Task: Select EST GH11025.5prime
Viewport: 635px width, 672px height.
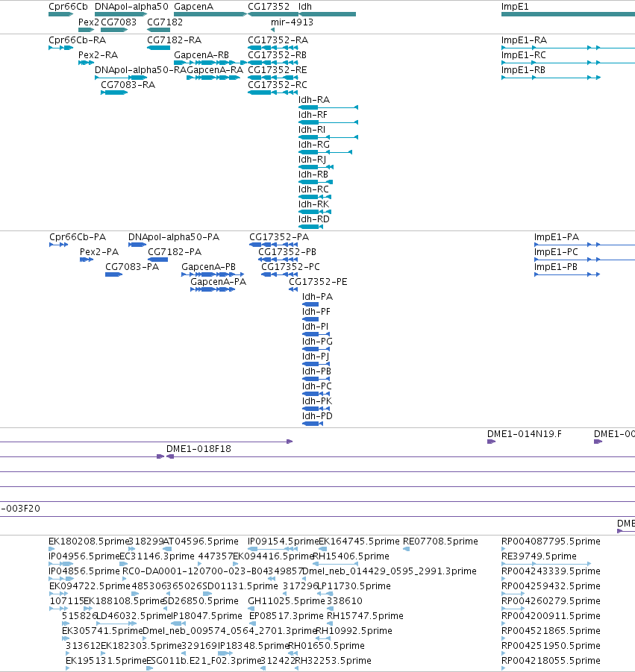Action: (251, 608)
